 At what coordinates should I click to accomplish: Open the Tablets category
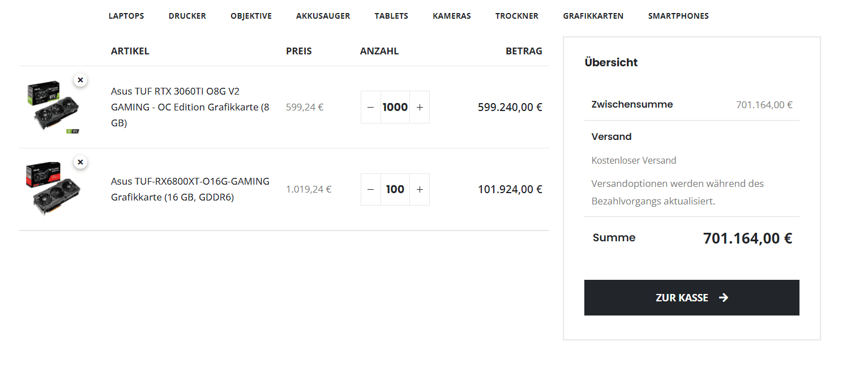tap(391, 16)
